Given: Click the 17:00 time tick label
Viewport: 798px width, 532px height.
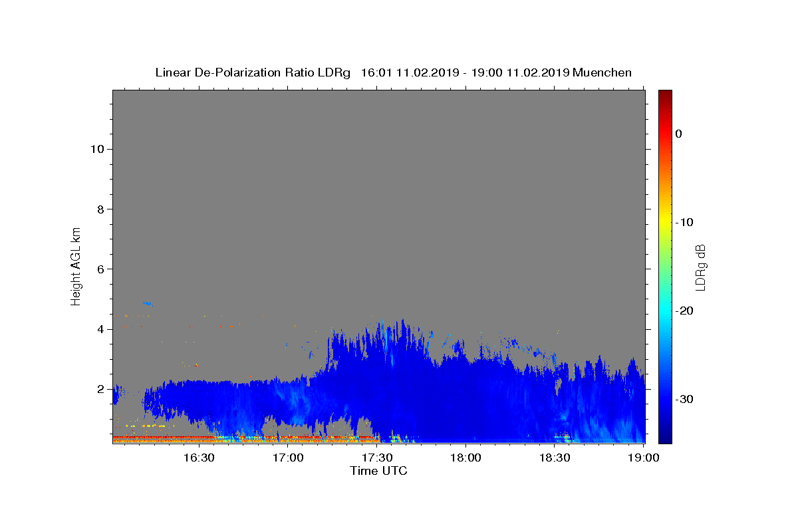Looking at the screenshot, I should [x=288, y=458].
